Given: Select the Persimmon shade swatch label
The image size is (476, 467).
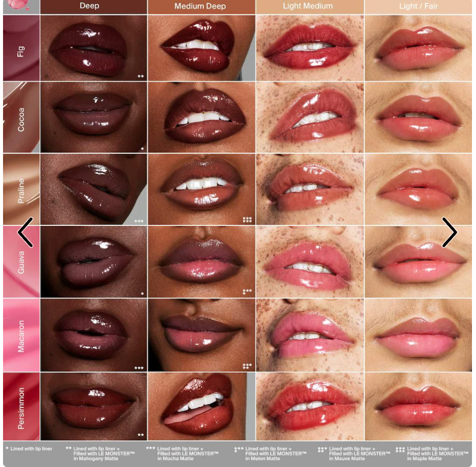Looking at the screenshot, I should coord(21,408).
